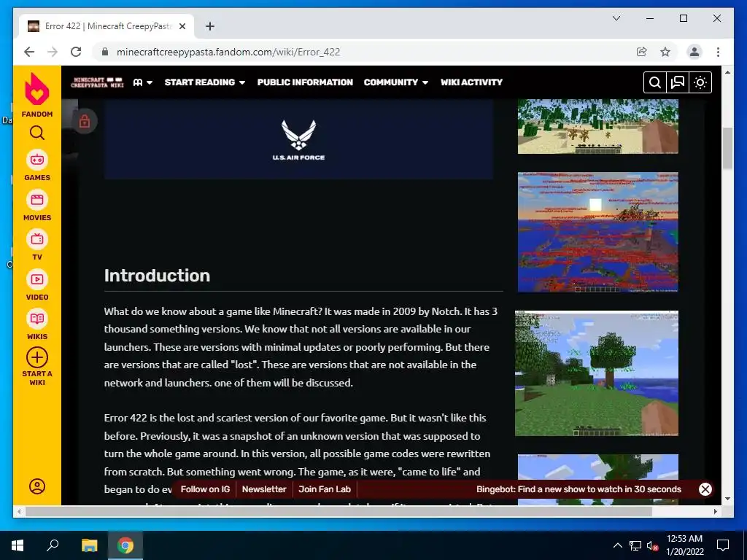The height and width of the screenshot is (560, 747).
Task: Click the horizontal scroll right arrow
Action: 715,511
